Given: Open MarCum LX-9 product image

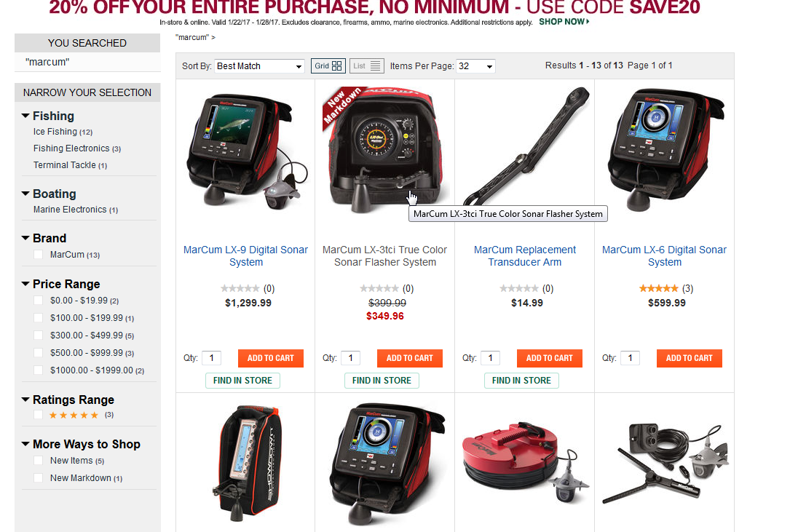Looking at the screenshot, I should [245, 151].
